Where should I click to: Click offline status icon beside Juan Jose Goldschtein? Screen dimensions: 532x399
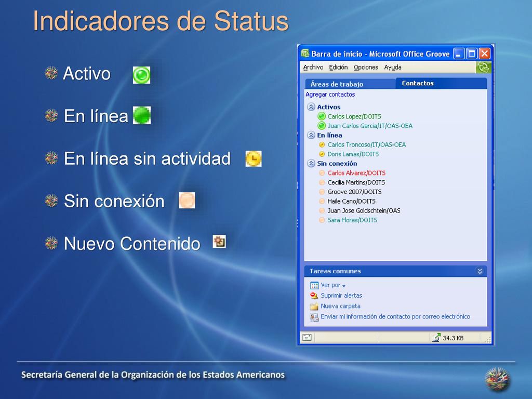(322, 211)
